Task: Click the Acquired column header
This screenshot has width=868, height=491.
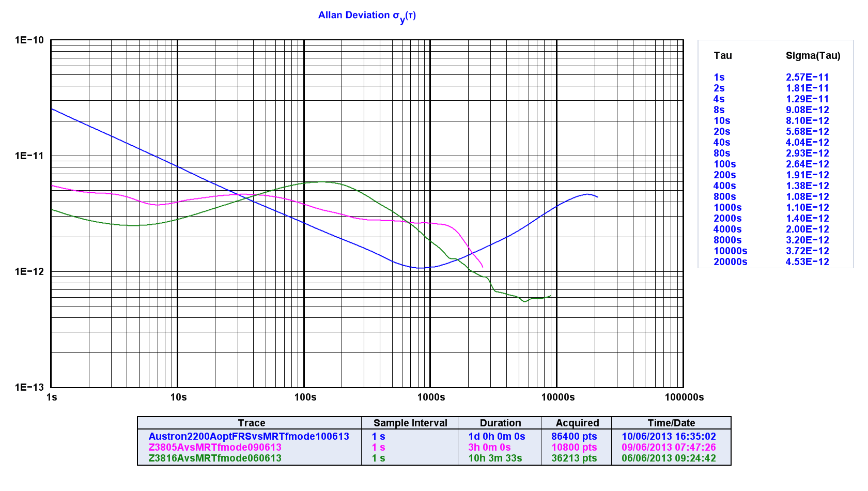Action: [577, 423]
